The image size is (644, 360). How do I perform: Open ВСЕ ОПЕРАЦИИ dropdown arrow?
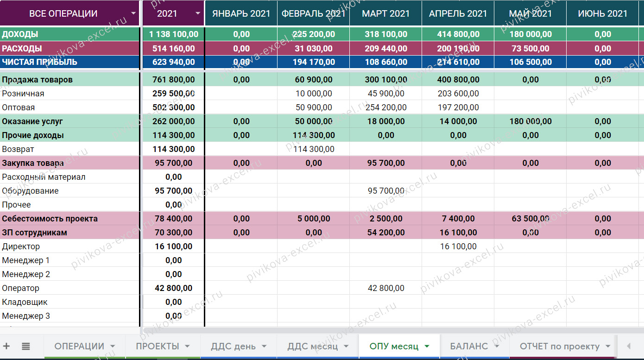(x=134, y=13)
